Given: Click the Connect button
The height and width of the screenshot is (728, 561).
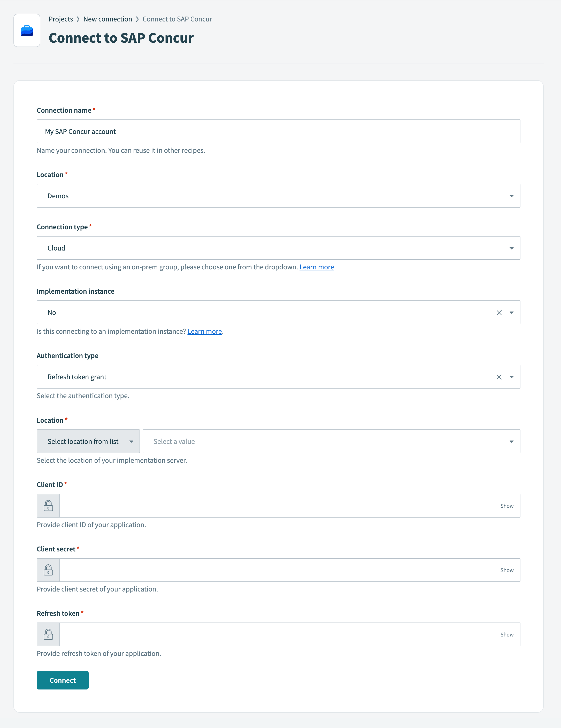Looking at the screenshot, I should pos(62,680).
